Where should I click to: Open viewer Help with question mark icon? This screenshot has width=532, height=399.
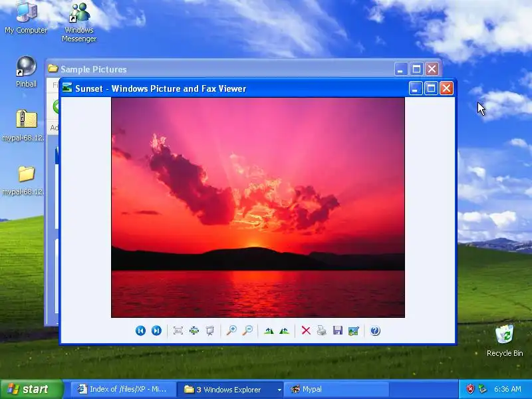click(375, 331)
